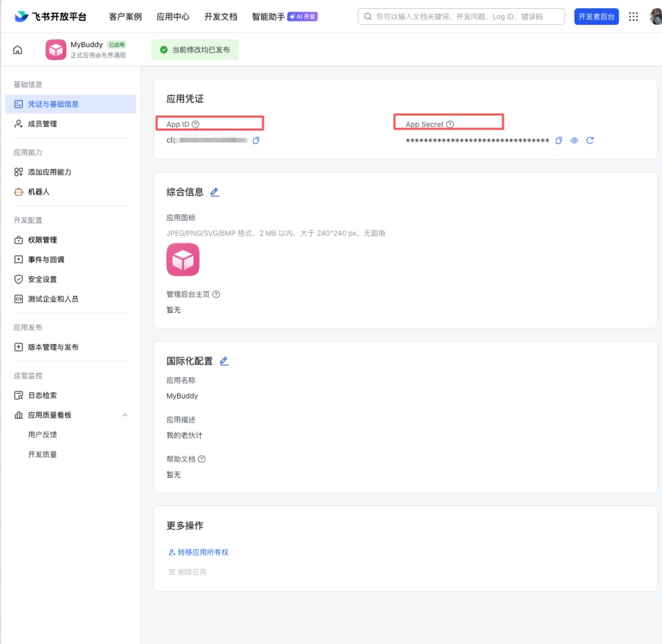Collapse the 应用质量看板 section chevron

point(125,415)
